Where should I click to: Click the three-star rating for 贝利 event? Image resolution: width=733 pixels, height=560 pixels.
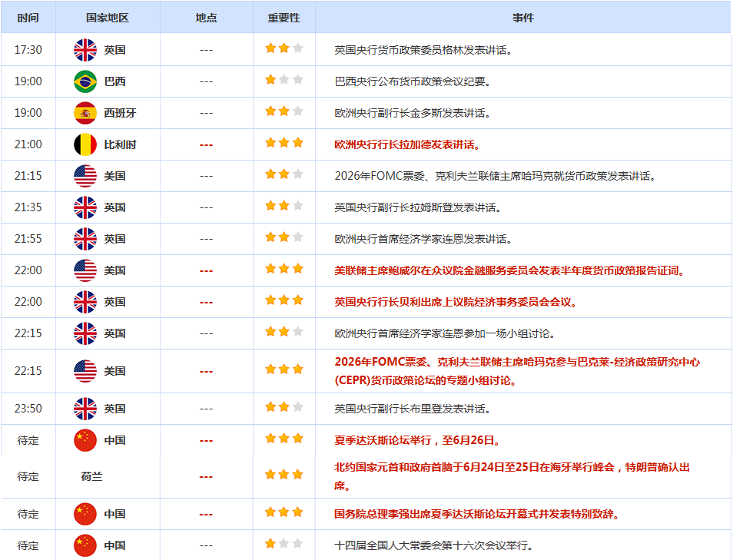pyautogui.click(x=284, y=300)
